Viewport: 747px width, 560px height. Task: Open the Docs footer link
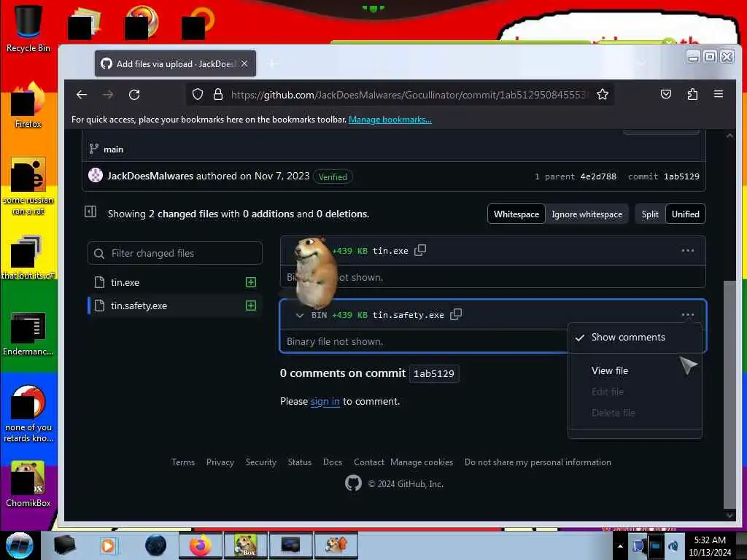pos(332,462)
